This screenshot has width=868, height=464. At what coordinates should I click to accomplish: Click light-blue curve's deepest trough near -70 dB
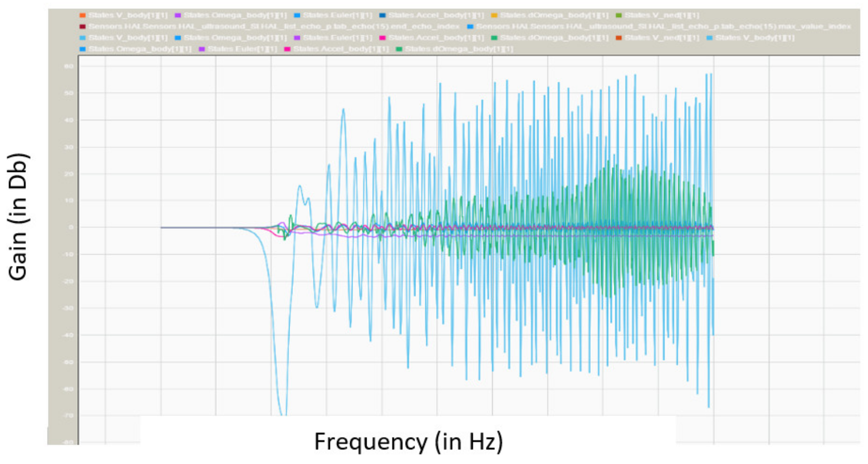(284, 414)
